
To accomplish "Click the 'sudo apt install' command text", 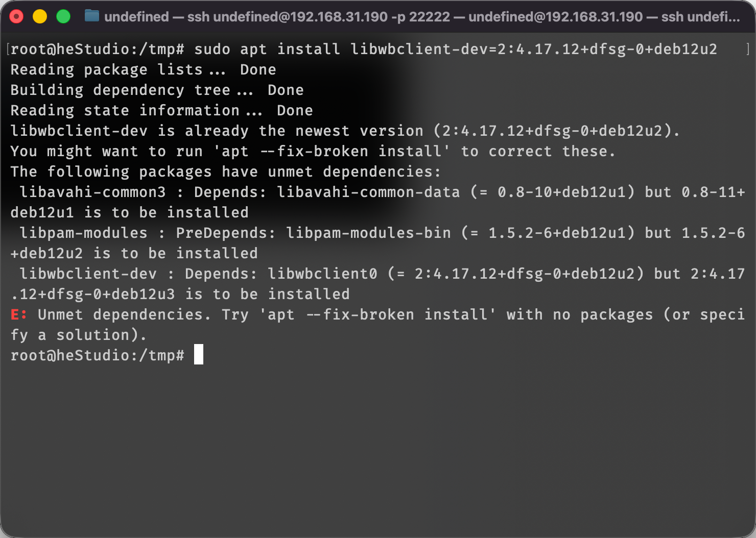I will pos(267,49).
